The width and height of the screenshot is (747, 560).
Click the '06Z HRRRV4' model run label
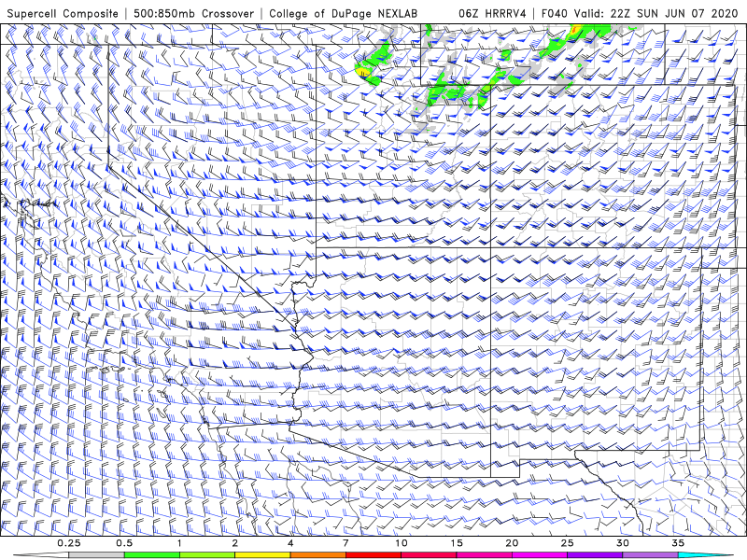(492, 13)
